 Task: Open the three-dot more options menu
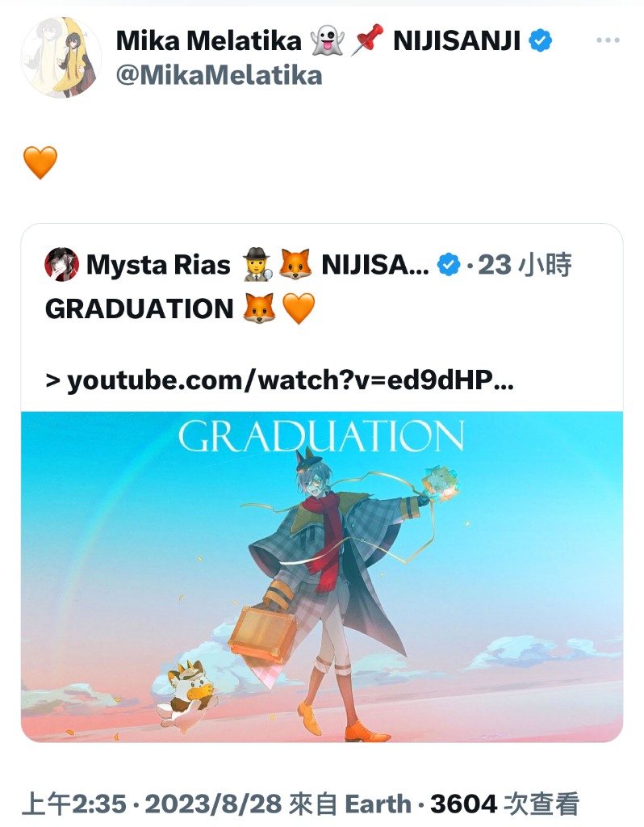pyautogui.click(x=608, y=40)
